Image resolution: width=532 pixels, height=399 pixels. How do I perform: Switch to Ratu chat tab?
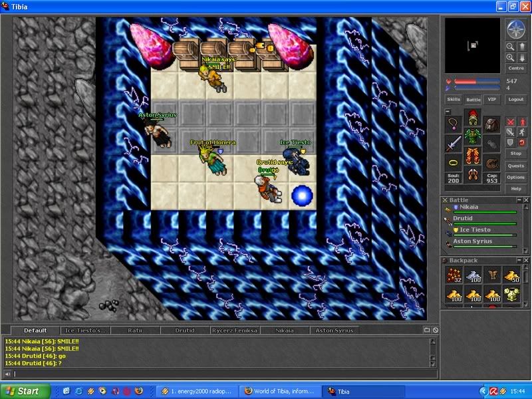[135, 331]
